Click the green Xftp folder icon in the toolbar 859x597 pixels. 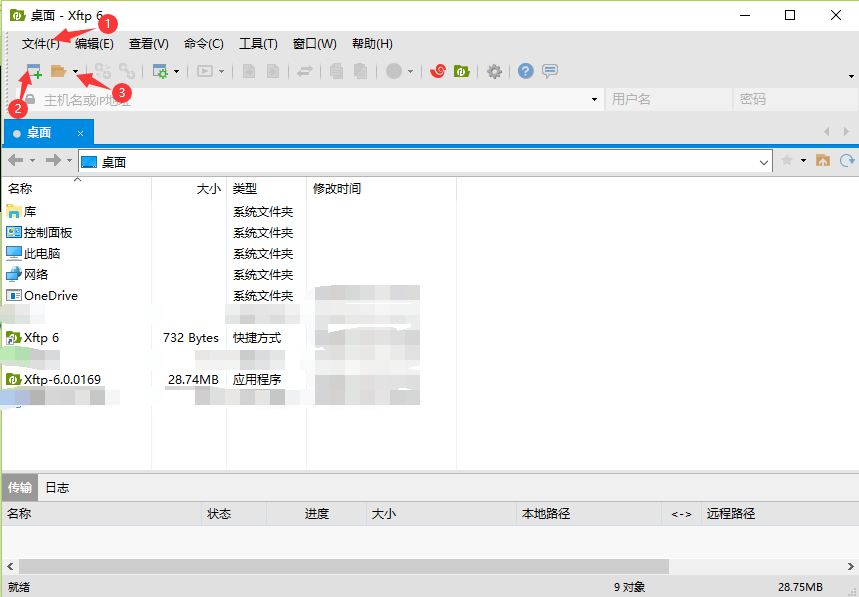point(462,71)
